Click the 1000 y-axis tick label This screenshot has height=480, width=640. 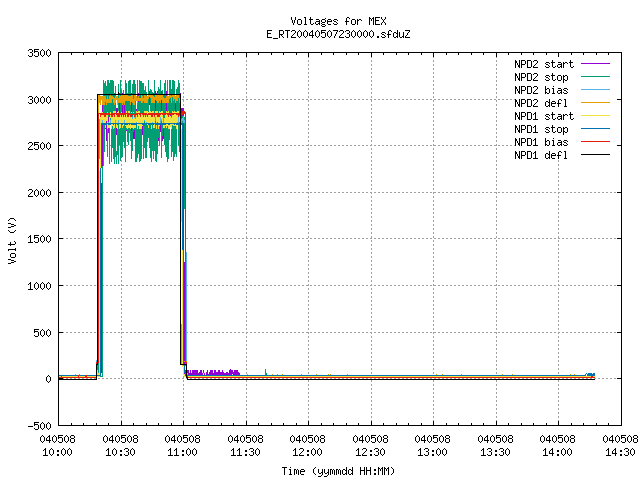click(40, 286)
